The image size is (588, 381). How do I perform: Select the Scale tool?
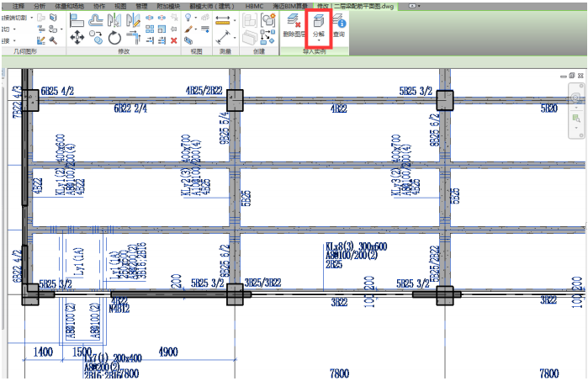162,29
